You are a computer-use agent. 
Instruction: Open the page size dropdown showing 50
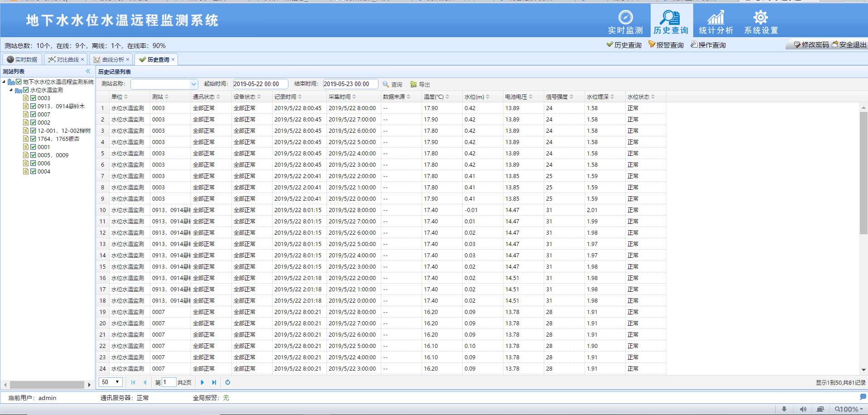point(110,382)
